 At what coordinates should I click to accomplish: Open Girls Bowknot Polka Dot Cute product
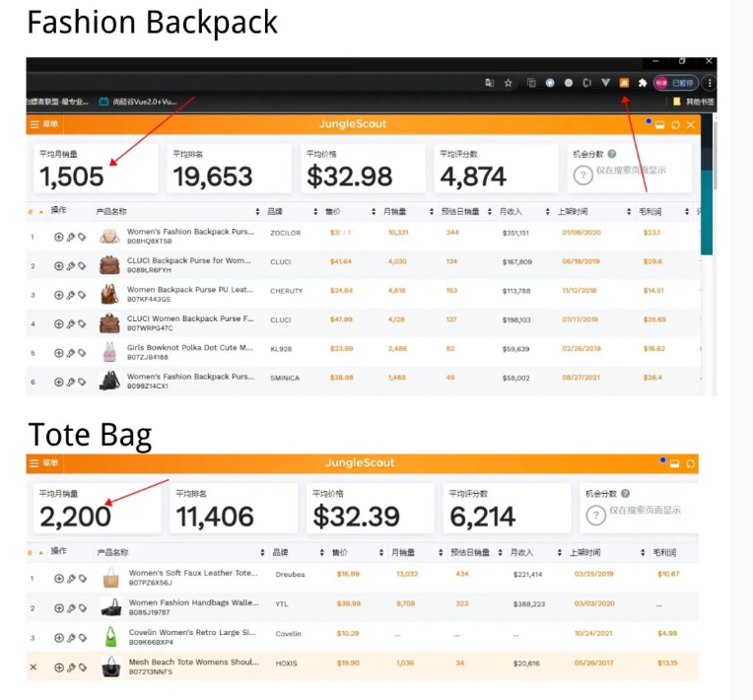coord(189,347)
